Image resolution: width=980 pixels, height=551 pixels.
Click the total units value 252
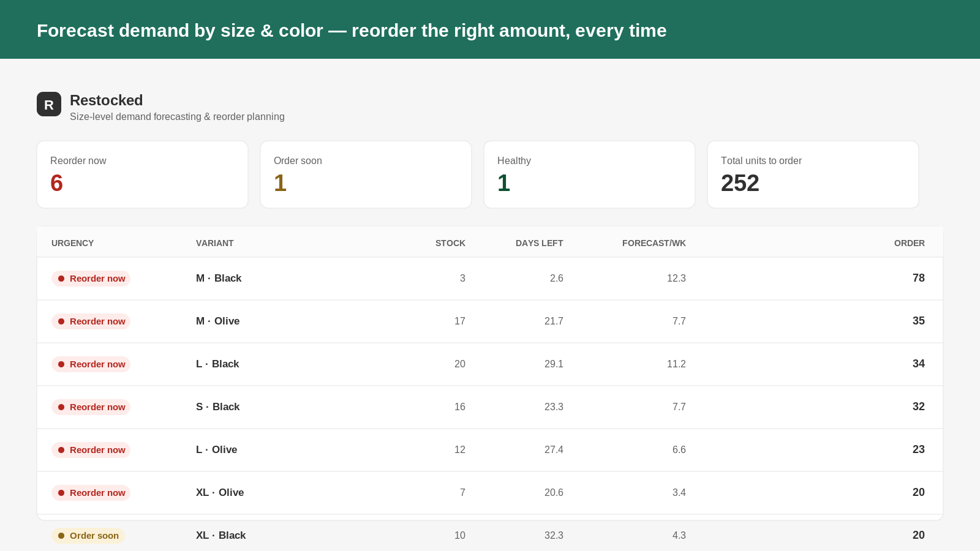(x=740, y=183)
